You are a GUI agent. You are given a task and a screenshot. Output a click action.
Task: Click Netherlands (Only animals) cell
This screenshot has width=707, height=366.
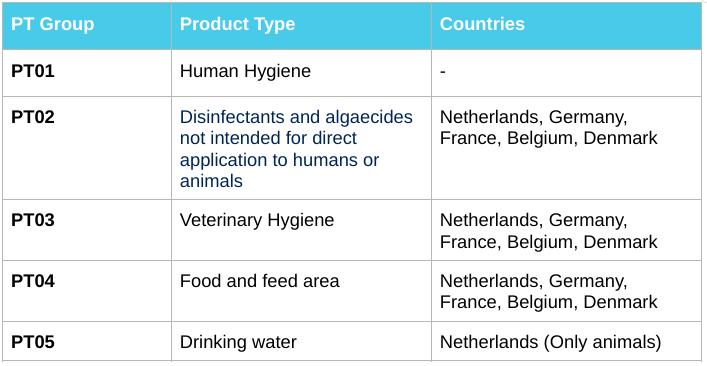pos(566,342)
